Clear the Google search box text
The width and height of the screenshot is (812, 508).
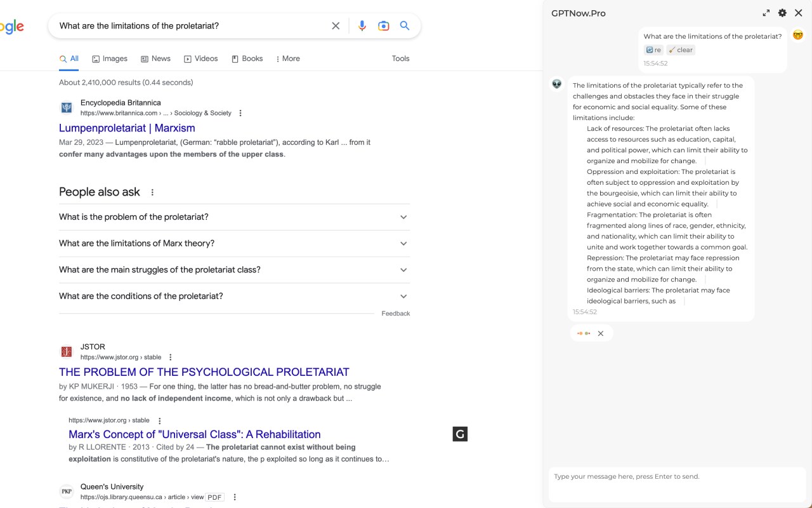(336, 26)
